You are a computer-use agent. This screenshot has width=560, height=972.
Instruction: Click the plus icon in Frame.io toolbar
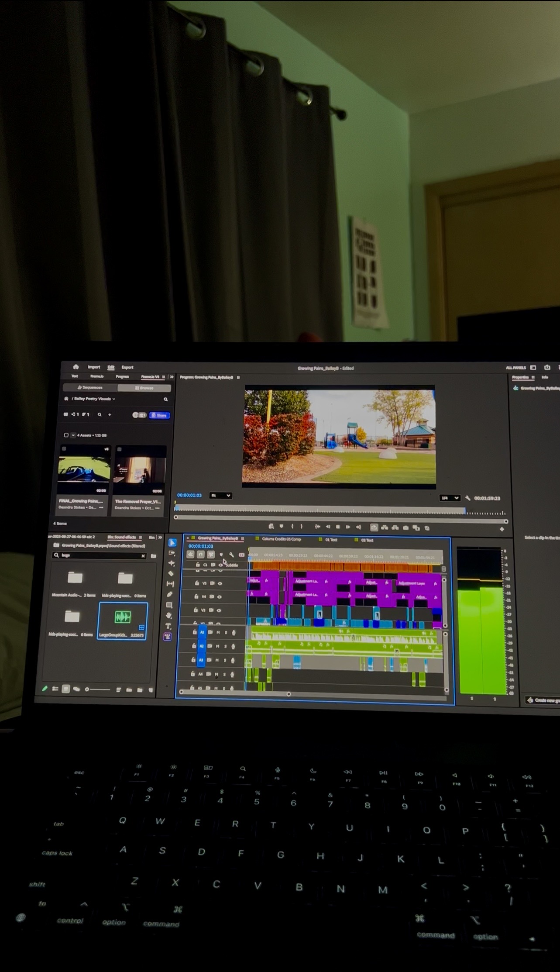tap(110, 414)
